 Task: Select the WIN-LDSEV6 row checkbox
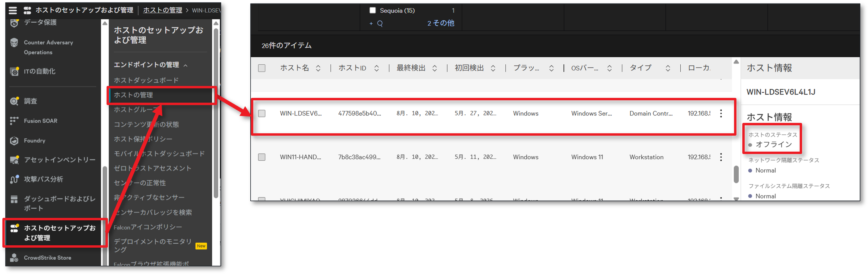(x=262, y=113)
